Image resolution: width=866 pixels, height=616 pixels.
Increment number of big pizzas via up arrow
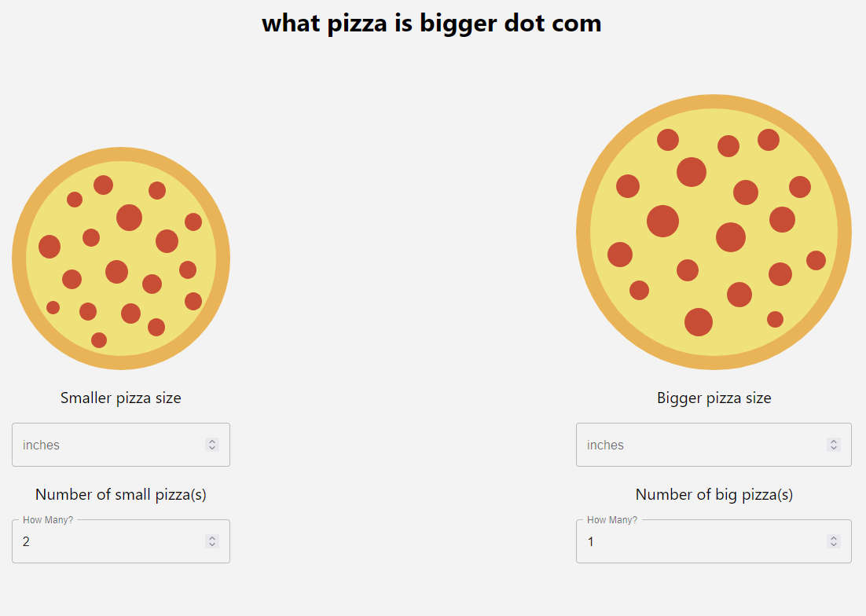point(834,538)
